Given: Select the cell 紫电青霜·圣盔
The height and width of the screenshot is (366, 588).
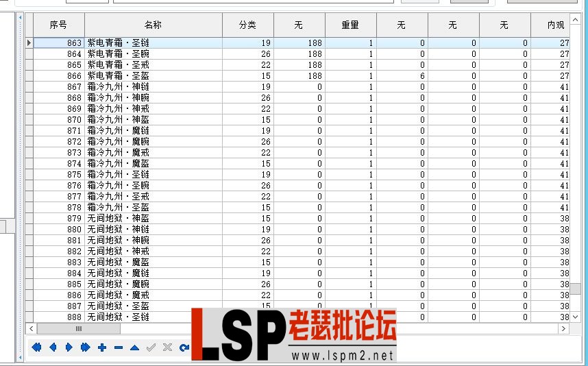Looking at the screenshot, I should point(154,76).
